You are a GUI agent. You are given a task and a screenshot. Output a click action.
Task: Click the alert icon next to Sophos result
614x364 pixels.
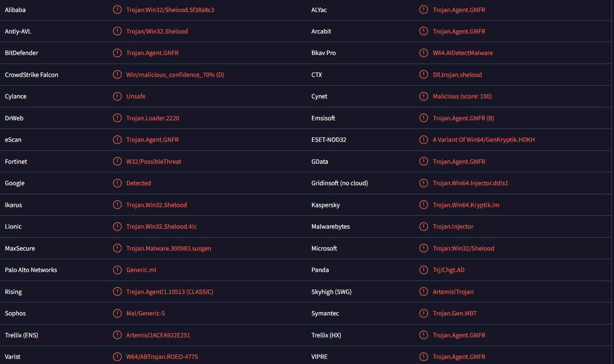coord(117,313)
